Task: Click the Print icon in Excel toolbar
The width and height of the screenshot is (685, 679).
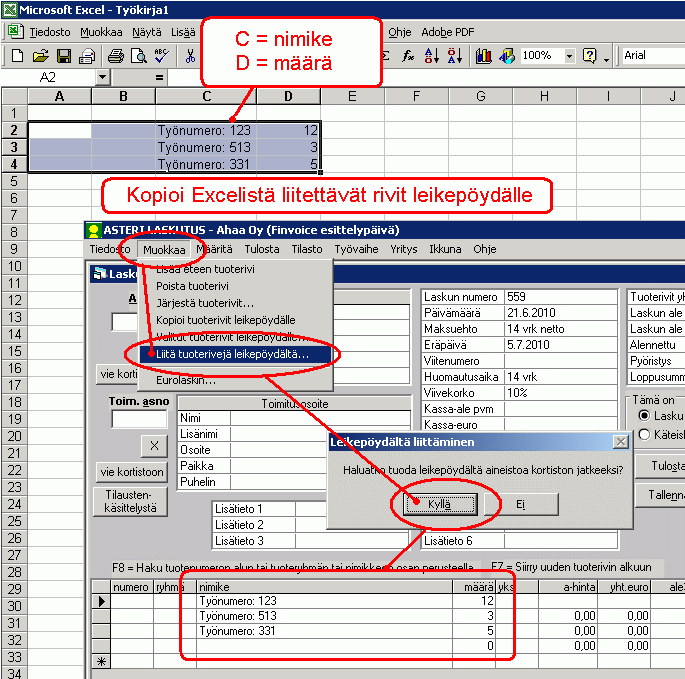Action: pyautogui.click(x=115, y=56)
